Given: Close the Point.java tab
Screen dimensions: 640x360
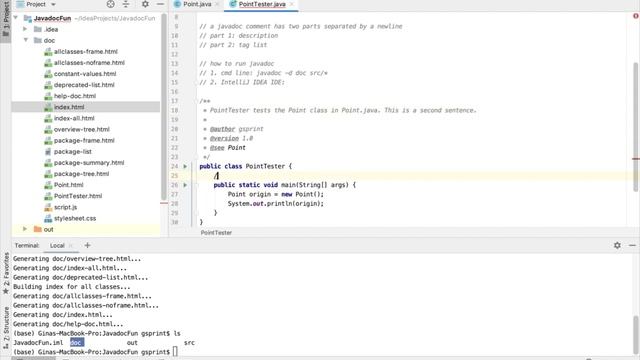Looking at the screenshot, I should click(217, 4).
